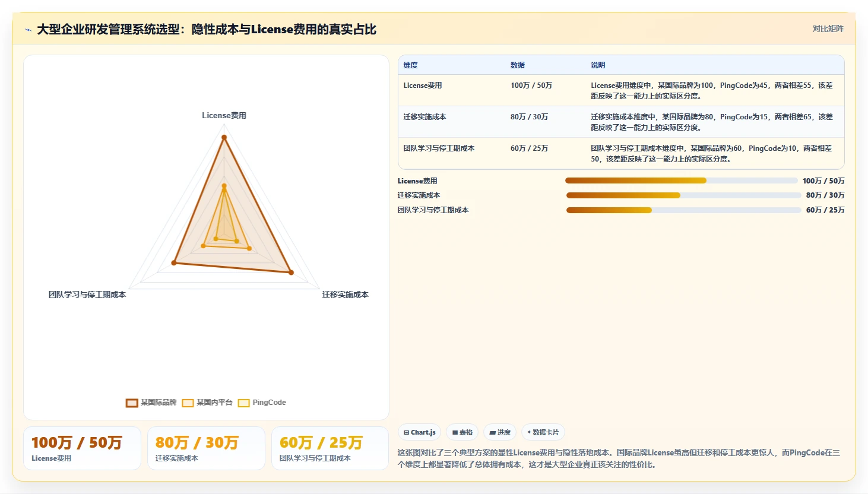Open the 80万 / 30万 迁移实施成本 stat card
The image size is (868, 494).
pyautogui.click(x=206, y=448)
